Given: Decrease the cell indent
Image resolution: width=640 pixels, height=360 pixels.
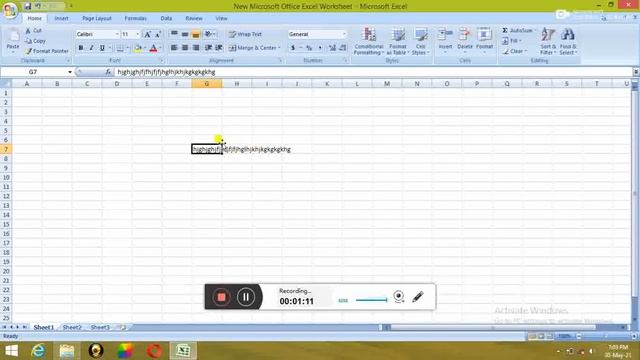Looking at the screenshot, I should [209, 48].
